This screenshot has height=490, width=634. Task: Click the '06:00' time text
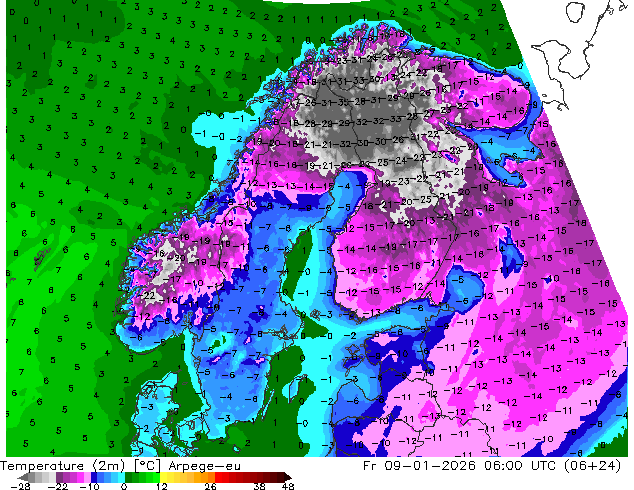coord(504,466)
